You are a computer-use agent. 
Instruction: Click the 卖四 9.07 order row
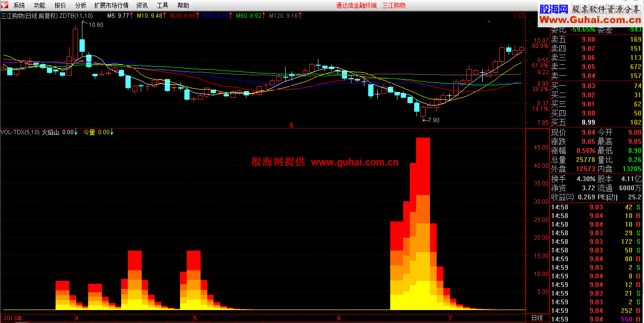[597, 49]
